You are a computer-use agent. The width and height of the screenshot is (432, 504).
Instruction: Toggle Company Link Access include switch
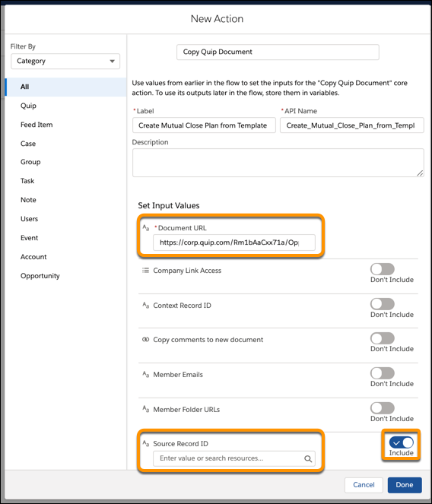click(382, 269)
